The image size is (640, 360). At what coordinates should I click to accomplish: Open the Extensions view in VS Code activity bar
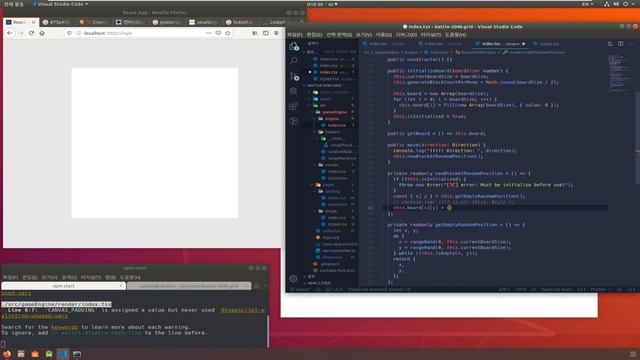(293, 106)
